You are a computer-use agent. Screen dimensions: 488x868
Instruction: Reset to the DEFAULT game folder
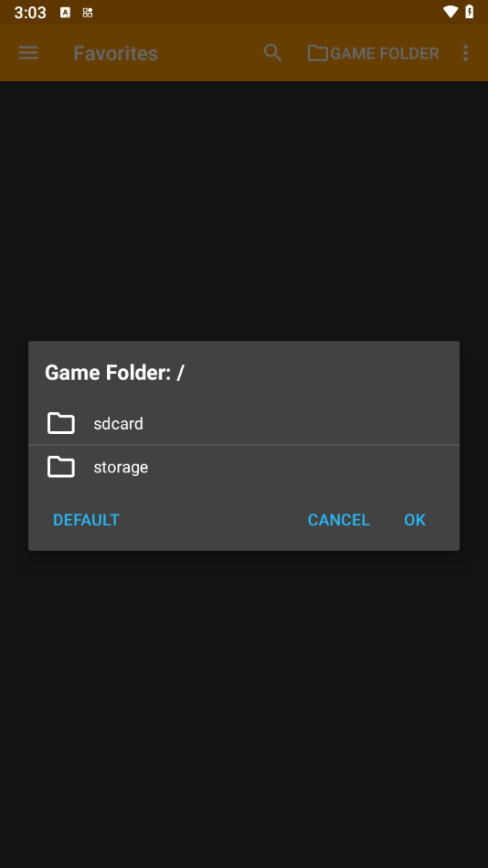pyautogui.click(x=86, y=520)
